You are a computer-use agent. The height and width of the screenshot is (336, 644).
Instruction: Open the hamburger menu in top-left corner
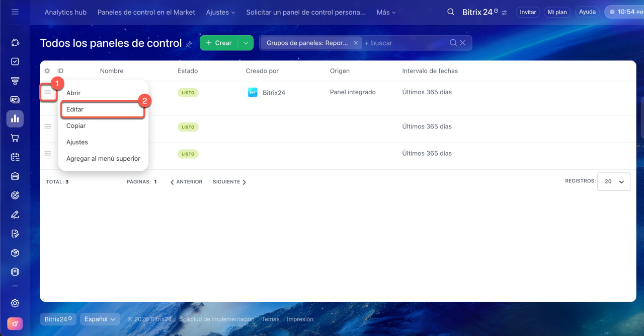[15, 12]
